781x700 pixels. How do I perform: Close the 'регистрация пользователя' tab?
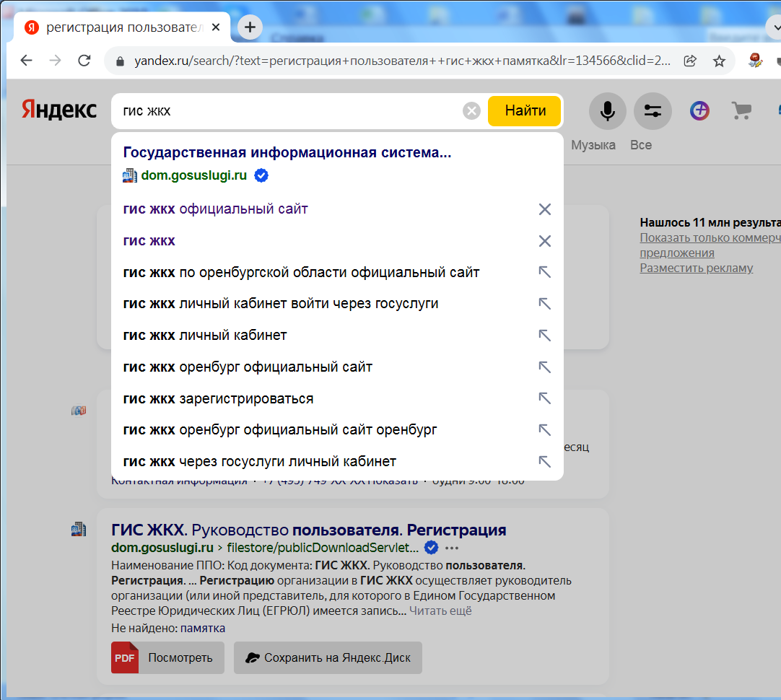coord(216,27)
